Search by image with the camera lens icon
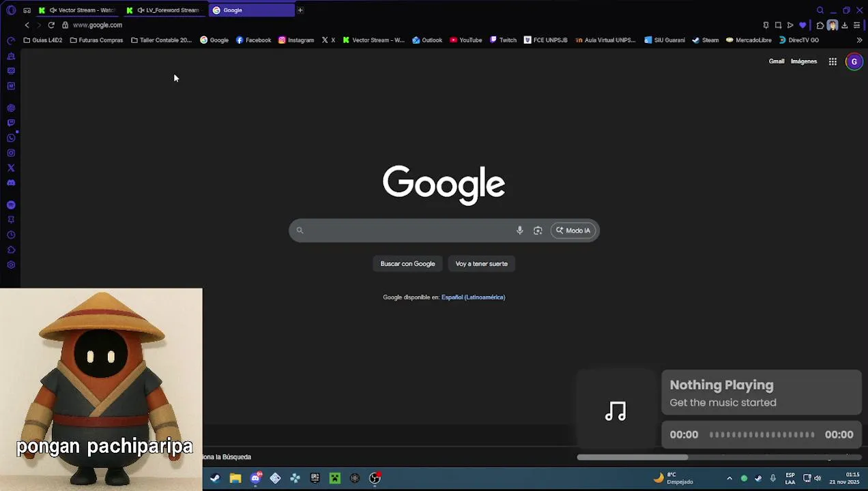The height and width of the screenshot is (491, 868). [x=538, y=230]
